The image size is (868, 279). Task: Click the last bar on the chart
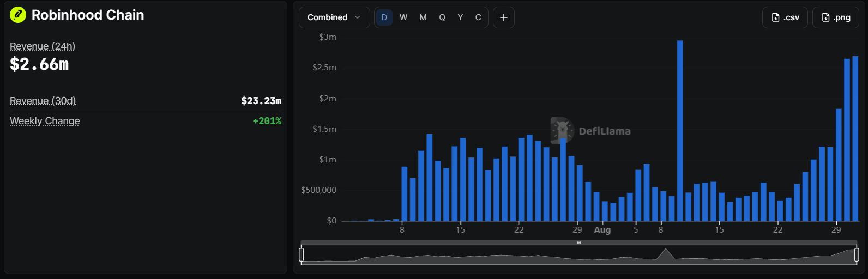point(855,138)
